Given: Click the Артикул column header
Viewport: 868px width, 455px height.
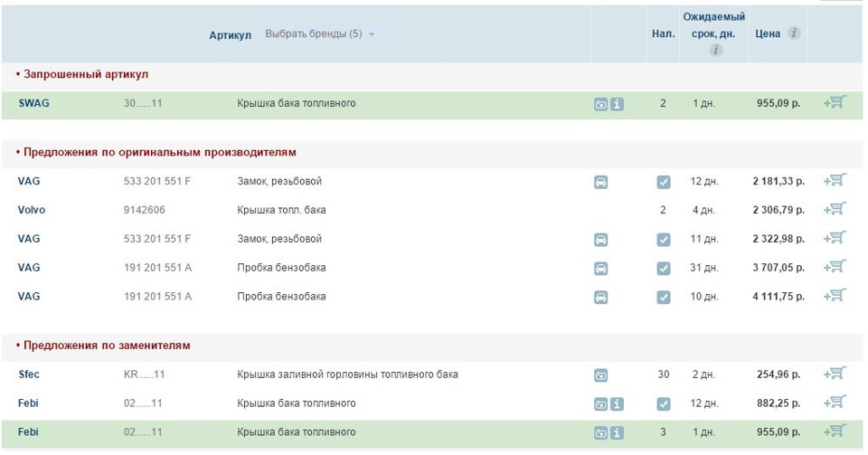Looking at the screenshot, I should (x=230, y=34).
